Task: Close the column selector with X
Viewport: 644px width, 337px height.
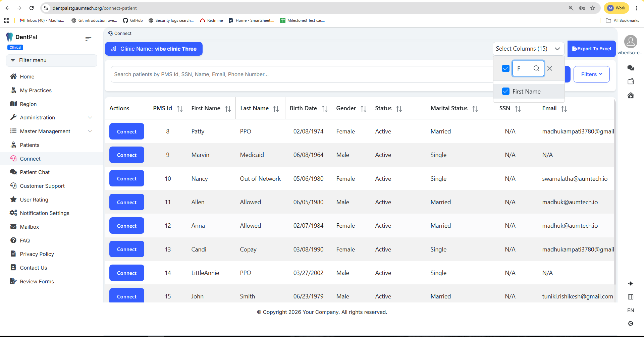Action: pos(550,68)
